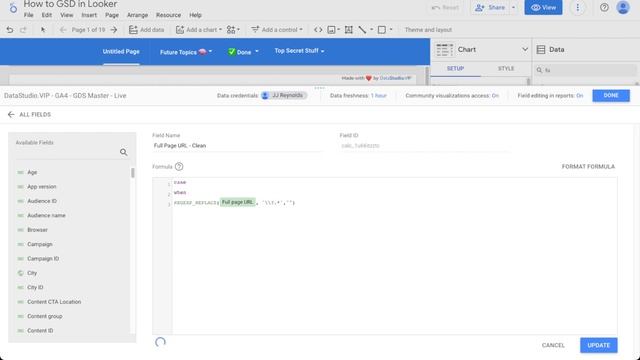This screenshot has height=360, width=640.
Task: Click the JJ Reynolds data credentials chip
Action: pyautogui.click(x=284, y=96)
